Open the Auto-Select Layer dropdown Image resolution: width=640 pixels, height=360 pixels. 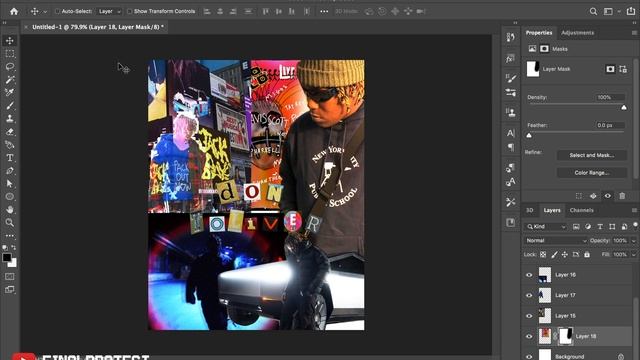[109, 11]
